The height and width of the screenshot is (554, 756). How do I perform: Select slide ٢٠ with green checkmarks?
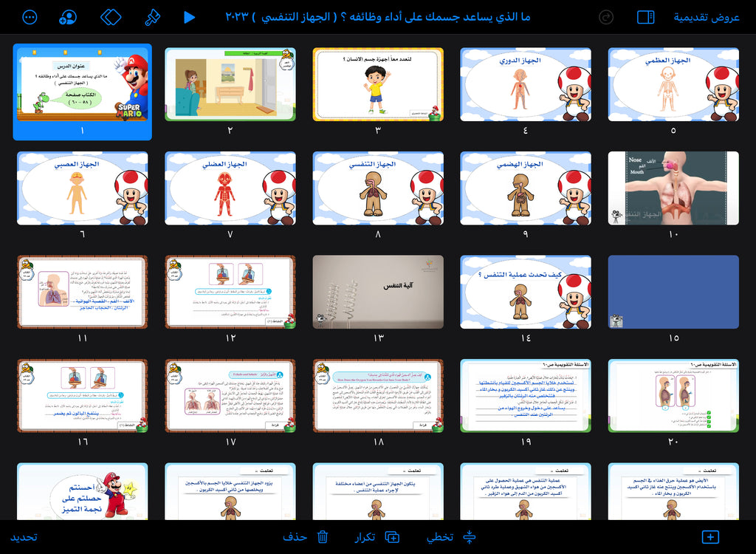tap(673, 396)
